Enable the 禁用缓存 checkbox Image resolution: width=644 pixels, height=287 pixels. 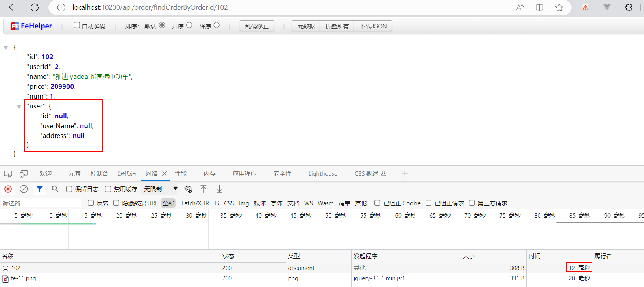pos(108,189)
